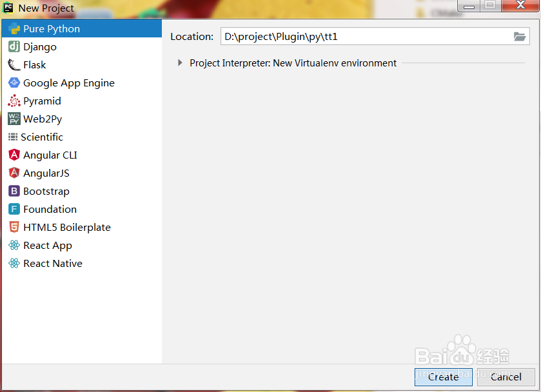541x392 pixels.
Task: Select React Native project type
Action: 82,263
